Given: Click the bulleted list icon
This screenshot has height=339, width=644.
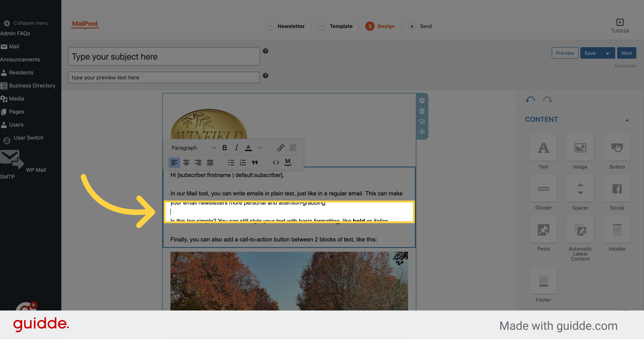Looking at the screenshot, I should [x=231, y=163].
